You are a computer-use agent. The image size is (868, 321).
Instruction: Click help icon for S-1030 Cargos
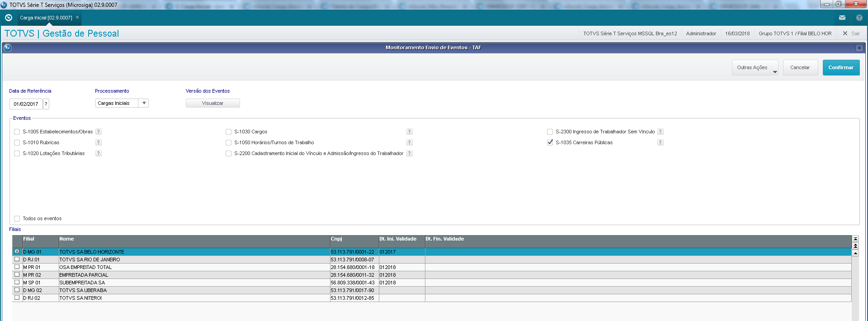(x=410, y=132)
